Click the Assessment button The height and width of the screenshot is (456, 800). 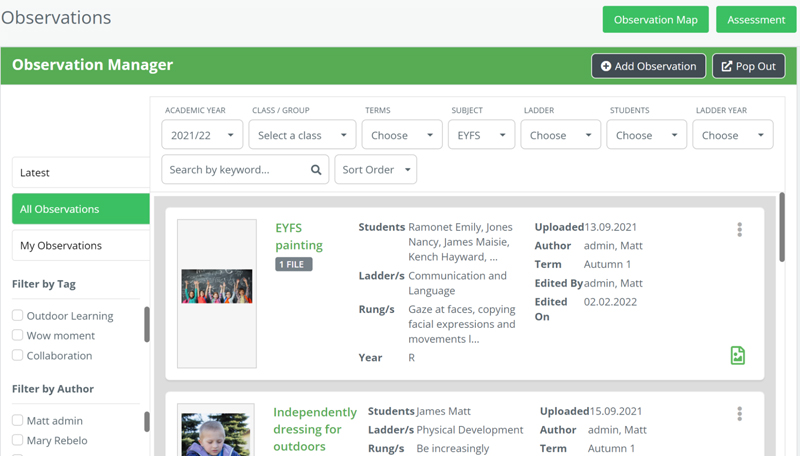tap(756, 19)
